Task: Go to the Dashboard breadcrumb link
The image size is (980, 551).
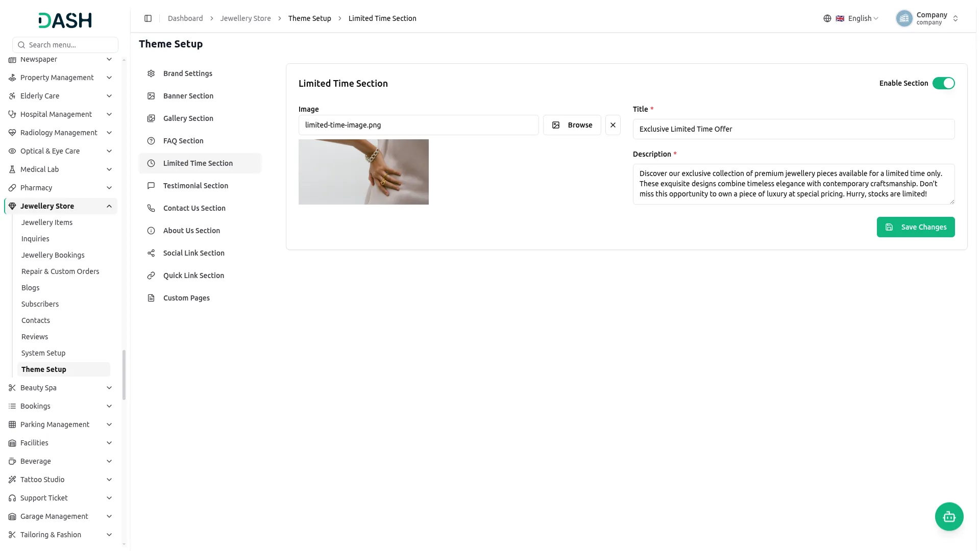Action: tap(185, 18)
